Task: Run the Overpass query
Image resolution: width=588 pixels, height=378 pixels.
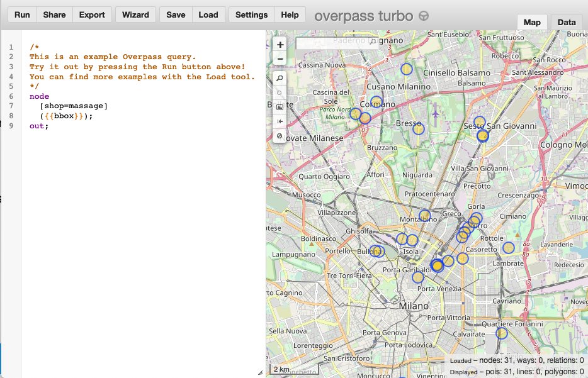Action: pyautogui.click(x=22, y=14)
